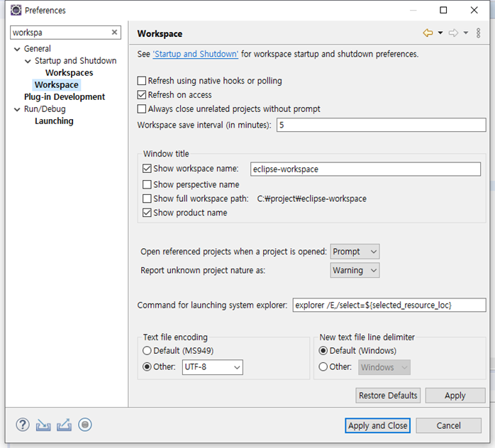Viewport: 495px width, 448px height.
Task: Enable Show full workspace path
Action: point(147,198)
